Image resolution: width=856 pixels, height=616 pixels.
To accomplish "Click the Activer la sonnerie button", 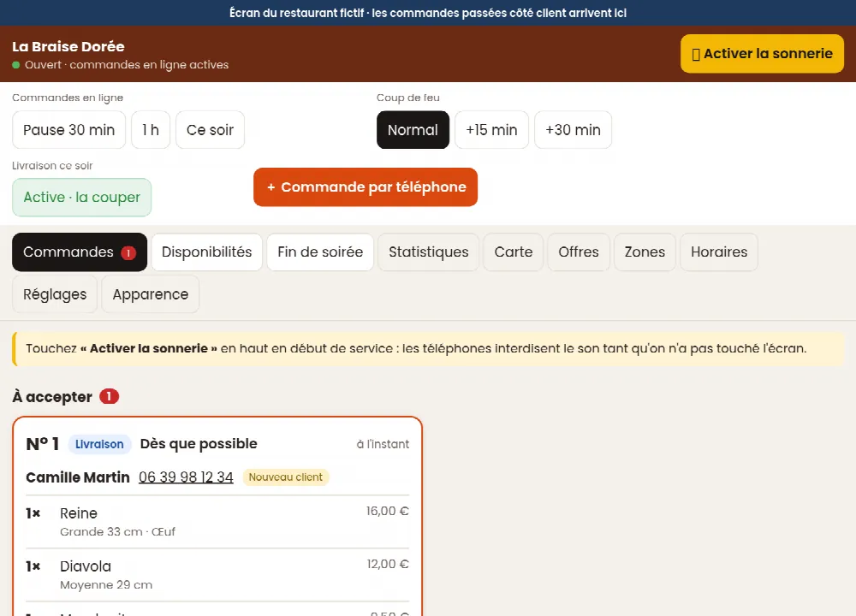I will pyautogui.click(x=762, y=53).
